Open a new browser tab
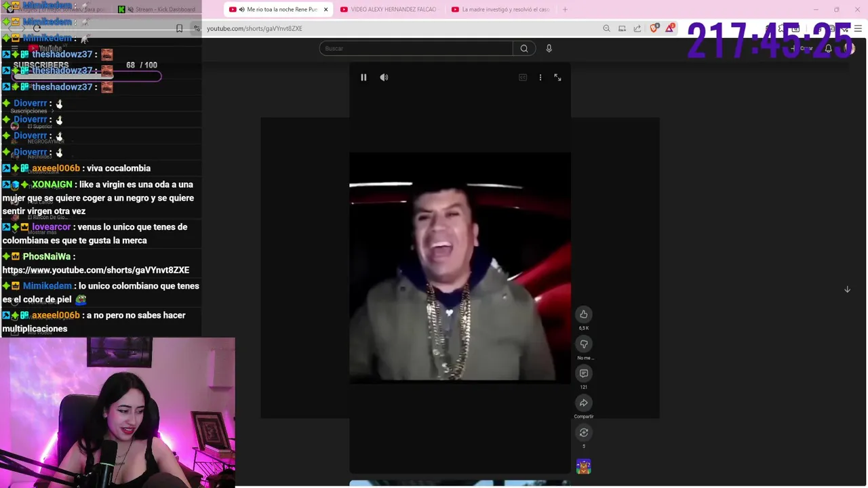868x488 pixels. 565,9
